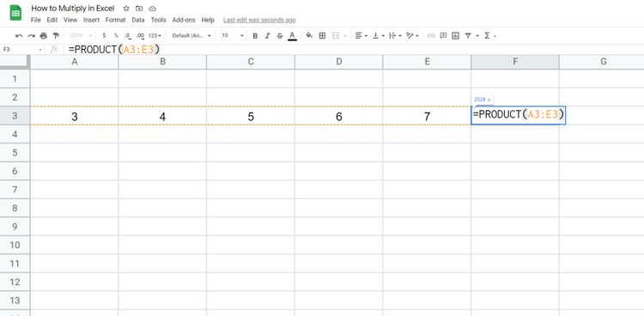The image size is (644, 316).
Task: Open the Format menu
Action: 115,20
